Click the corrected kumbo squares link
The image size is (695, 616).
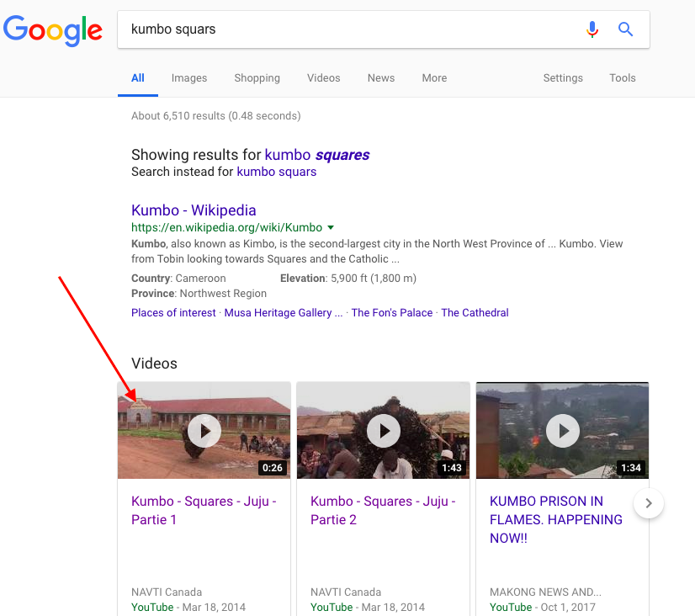click(x=317, y=155)
